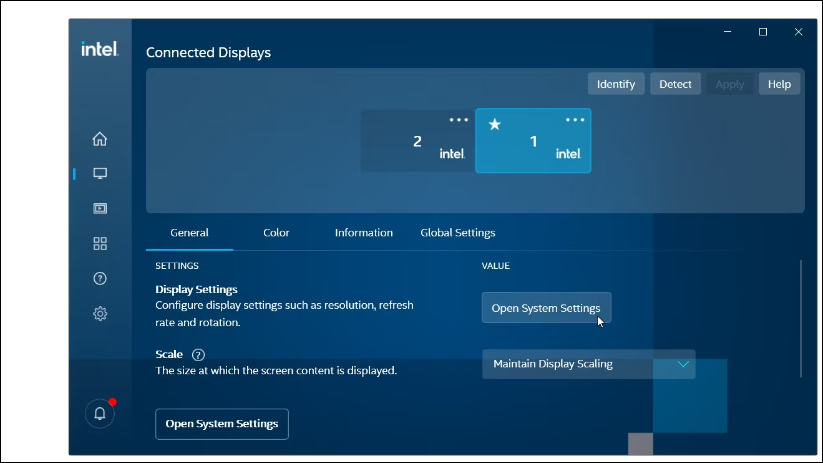Image resolution: width=823 pixels, height=463 pixels.
Task: Switch to the Information tab
Action: click(x=364, y=233)
